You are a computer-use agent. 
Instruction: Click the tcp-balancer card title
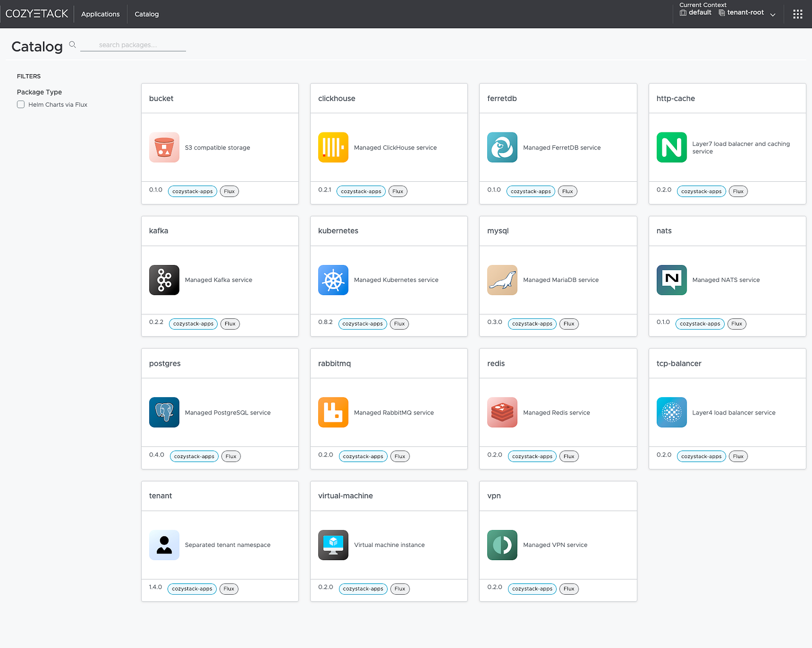point(679,364)
